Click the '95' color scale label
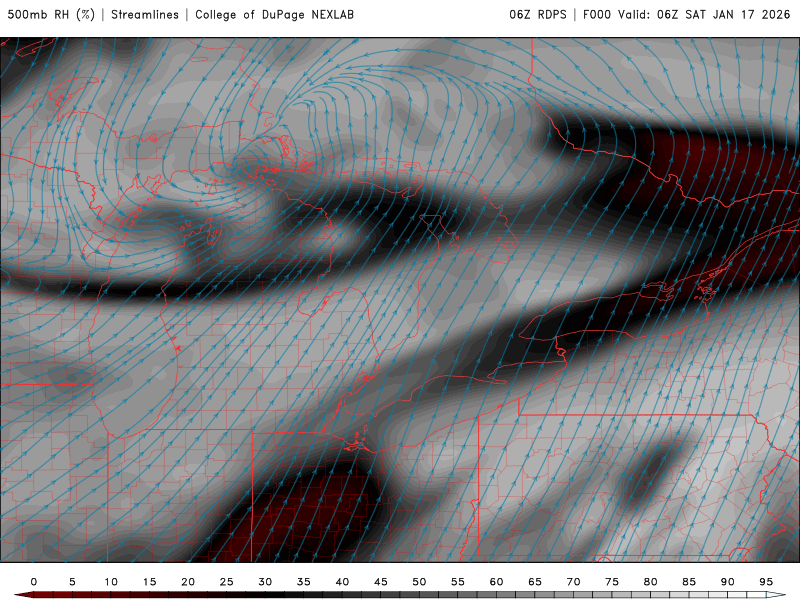This screenshot has width=800, height=600. click(766, 582)
